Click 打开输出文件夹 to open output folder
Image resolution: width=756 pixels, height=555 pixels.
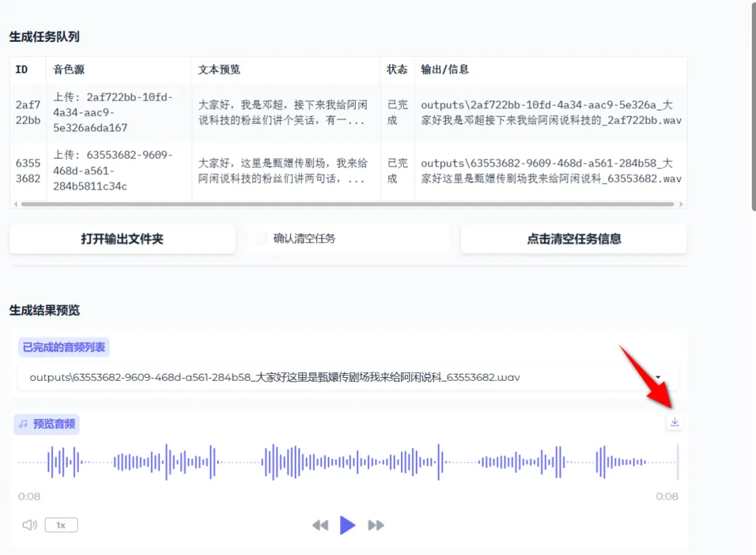click(x=122, y=238)
